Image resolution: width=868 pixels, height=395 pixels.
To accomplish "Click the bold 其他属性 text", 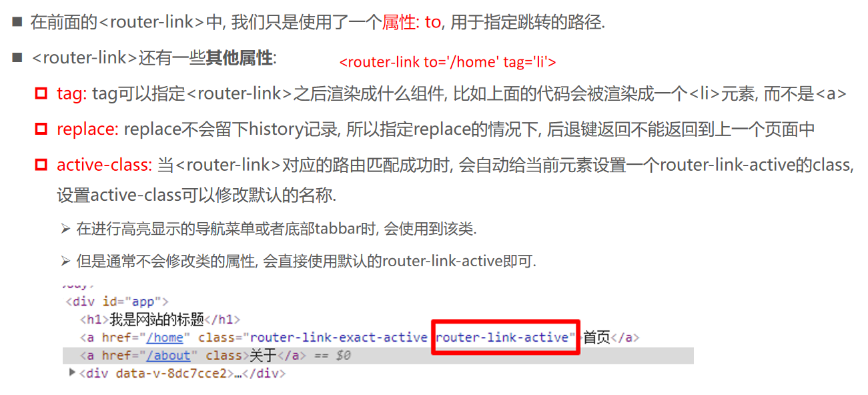I will click(x=239, y=58).
